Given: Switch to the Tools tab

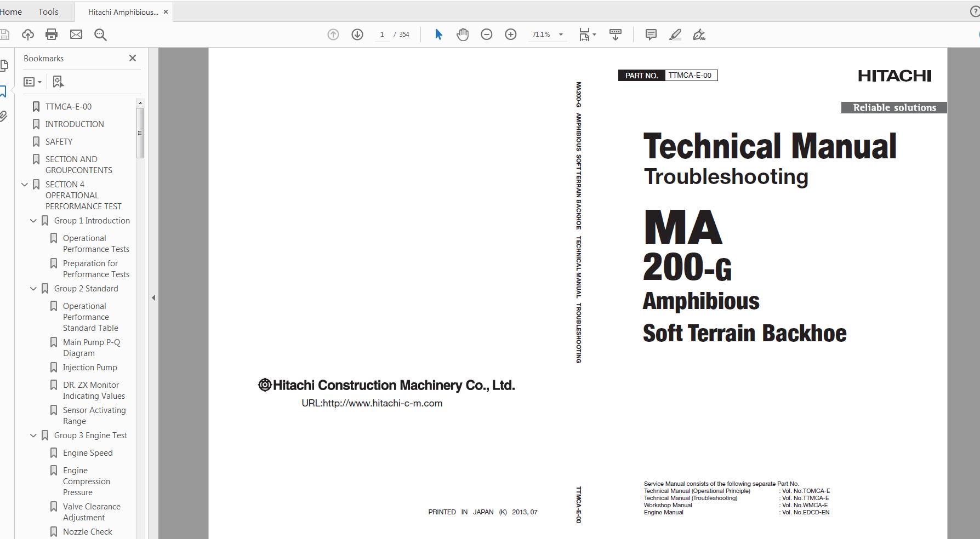Looking at the screenshot, I should pyautogui.click(x=48, y=12).
